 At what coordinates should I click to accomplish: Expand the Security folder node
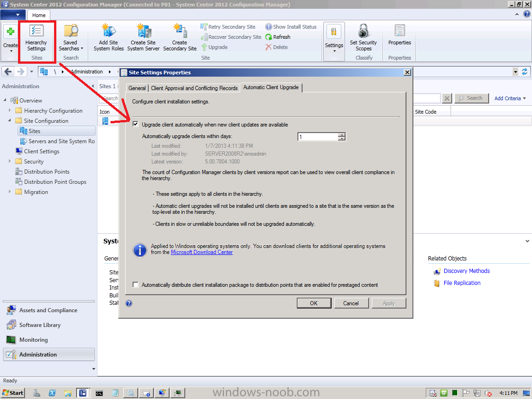pyautogui.click(x=10, y=162)
